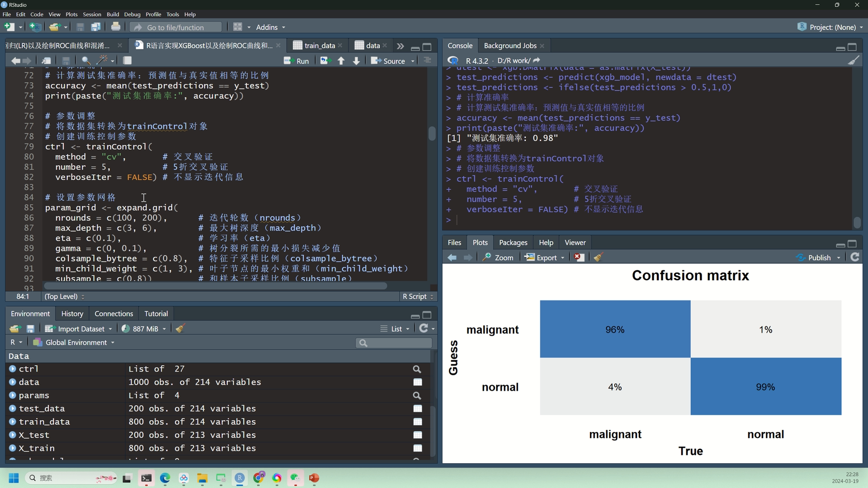The image size is (868, 488).
Task: Open the find/replace magnifier in editor
Action: coord(85,61)
